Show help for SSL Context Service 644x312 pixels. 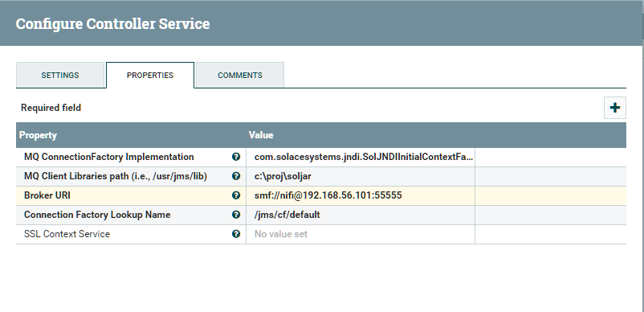coord(236,234)
